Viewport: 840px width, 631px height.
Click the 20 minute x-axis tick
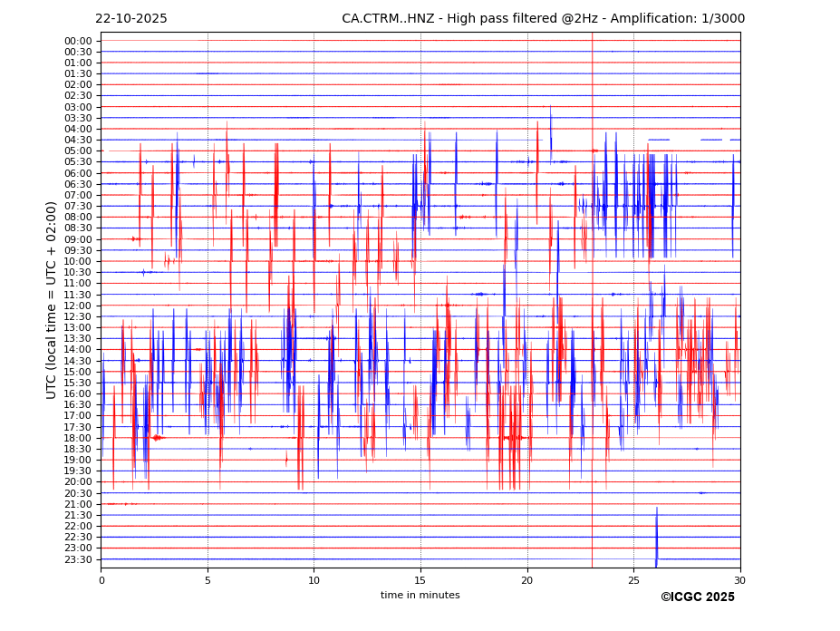click(x=527, y=580)
